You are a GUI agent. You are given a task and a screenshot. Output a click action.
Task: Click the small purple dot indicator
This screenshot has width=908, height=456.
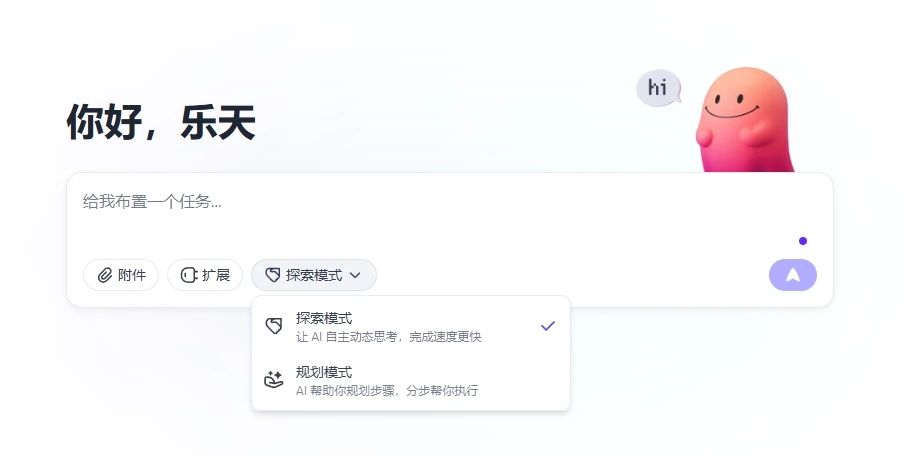click(x=803, y=241)
